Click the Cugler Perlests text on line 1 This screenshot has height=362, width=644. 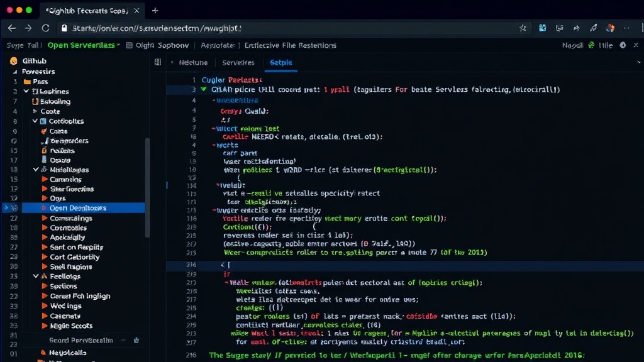(231, 80)
